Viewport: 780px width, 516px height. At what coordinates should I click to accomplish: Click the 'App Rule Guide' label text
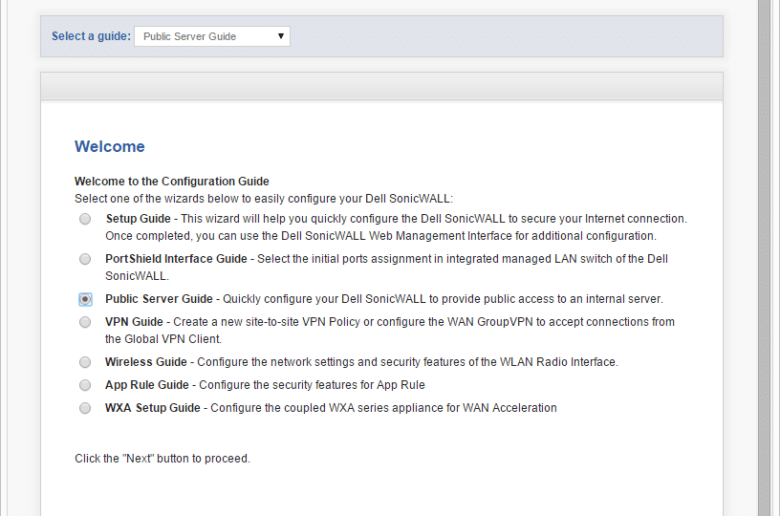coord(147,385)
